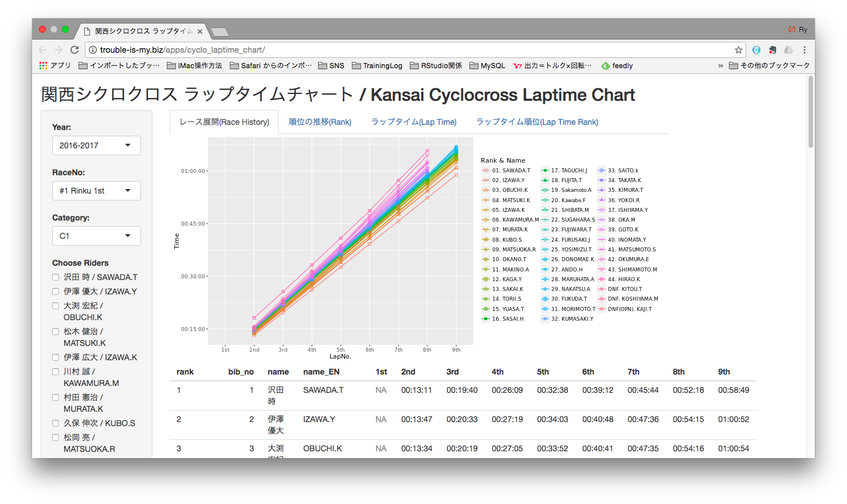Open the Category dropdown showing C1
847x504 pixels.
click(x=96, y=236)
